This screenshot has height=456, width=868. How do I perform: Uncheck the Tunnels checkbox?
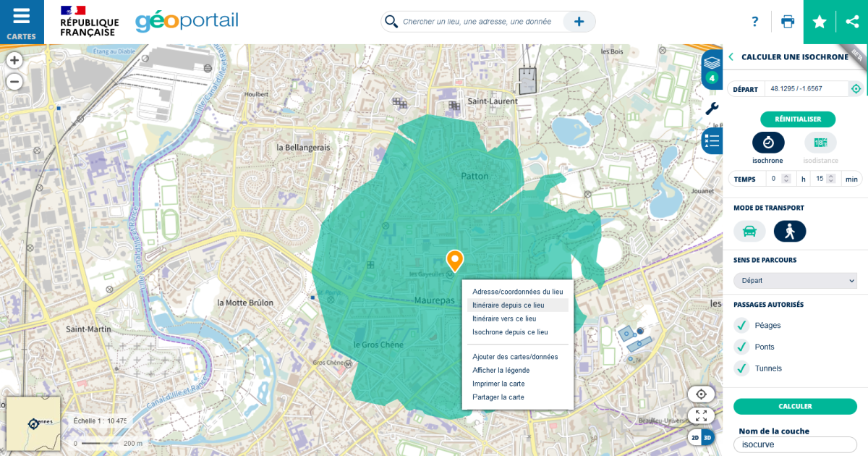(x=741, y=368)
